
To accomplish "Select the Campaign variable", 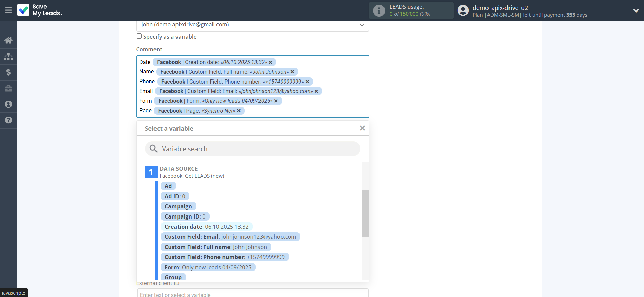I will 178,206.
